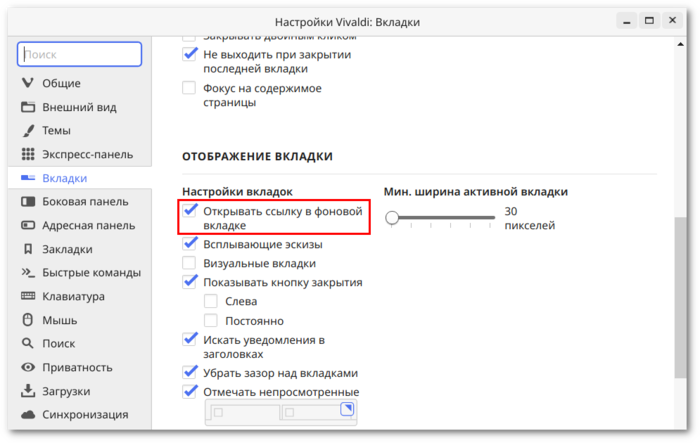
Task: Click the address bar icon for Адресная панель
Action: point(28,225)
